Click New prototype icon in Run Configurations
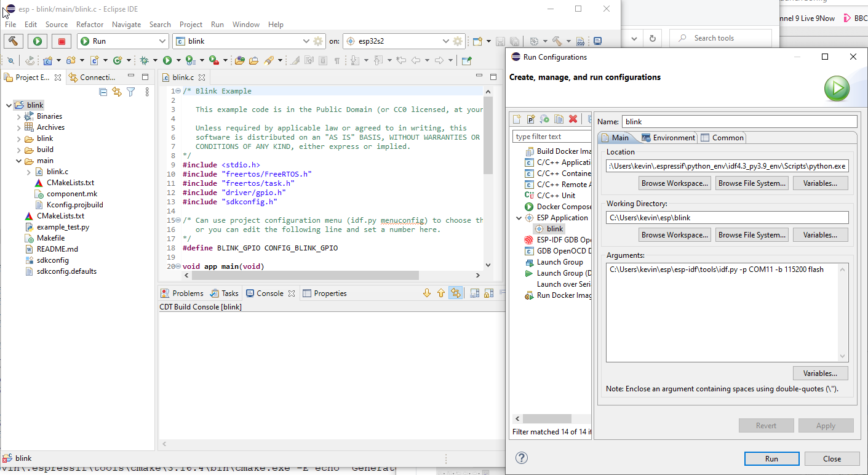868x475 pixels. point(531,119)
